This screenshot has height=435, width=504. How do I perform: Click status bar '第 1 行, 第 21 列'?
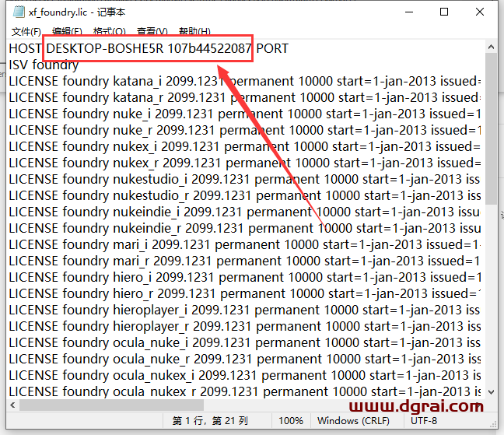tap(210, 421)
